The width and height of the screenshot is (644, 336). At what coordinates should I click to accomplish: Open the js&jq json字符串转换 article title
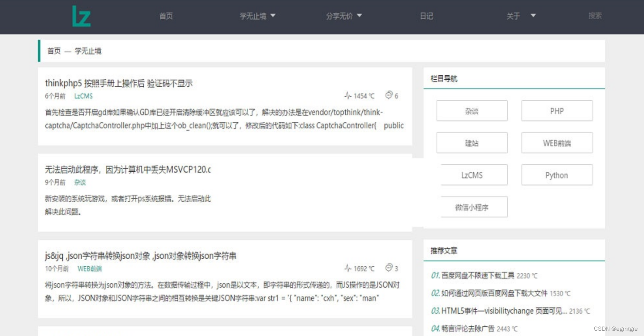point(141,256)
